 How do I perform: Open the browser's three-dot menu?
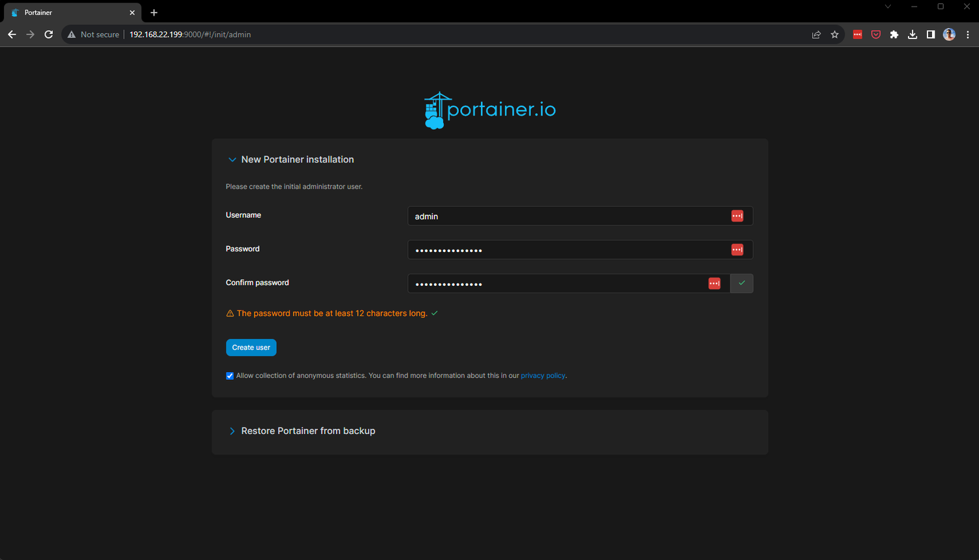click(x=968, y=34)
